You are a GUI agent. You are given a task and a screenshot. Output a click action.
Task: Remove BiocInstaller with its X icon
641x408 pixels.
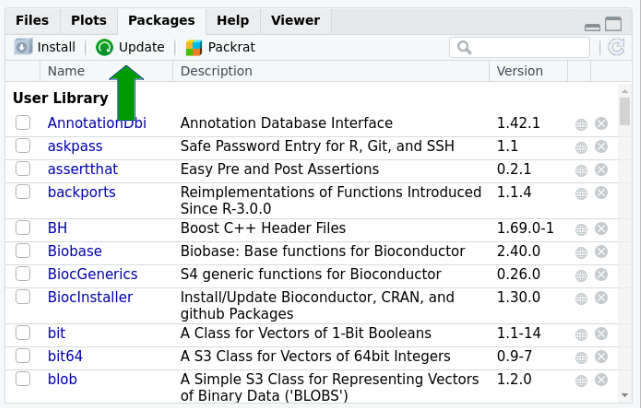(x=601, y=298)
